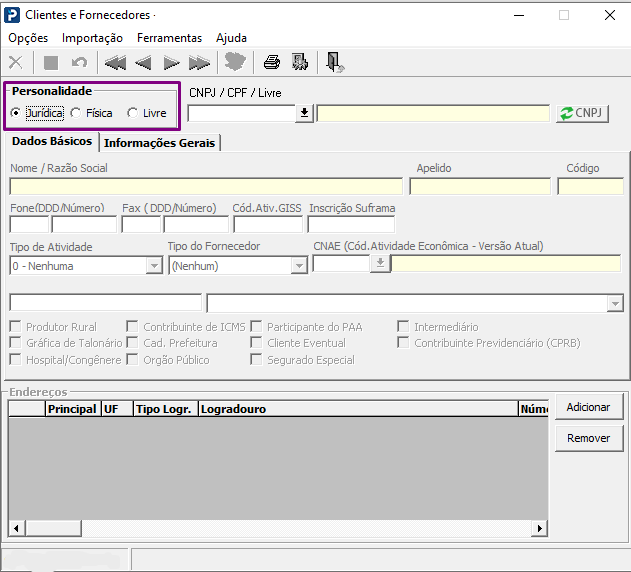Select the Livre personality option
The height and width of the screenshot is (572, 631).
(133, 113)
